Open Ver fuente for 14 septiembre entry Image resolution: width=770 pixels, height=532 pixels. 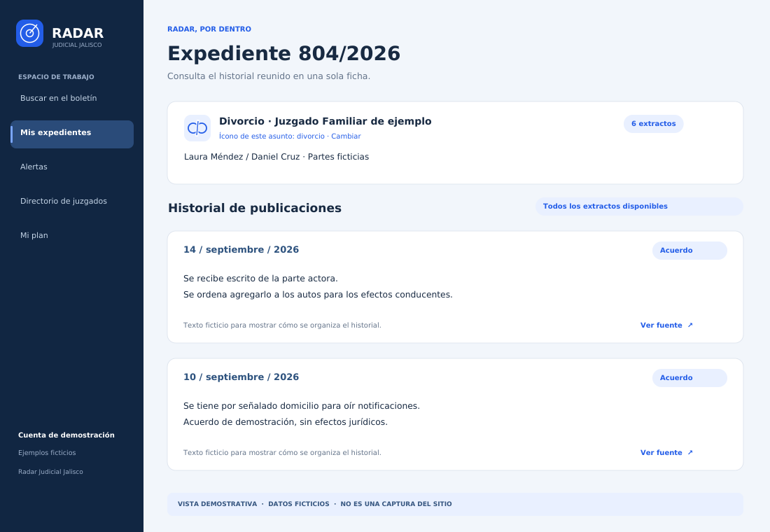(x=666, y=325)
